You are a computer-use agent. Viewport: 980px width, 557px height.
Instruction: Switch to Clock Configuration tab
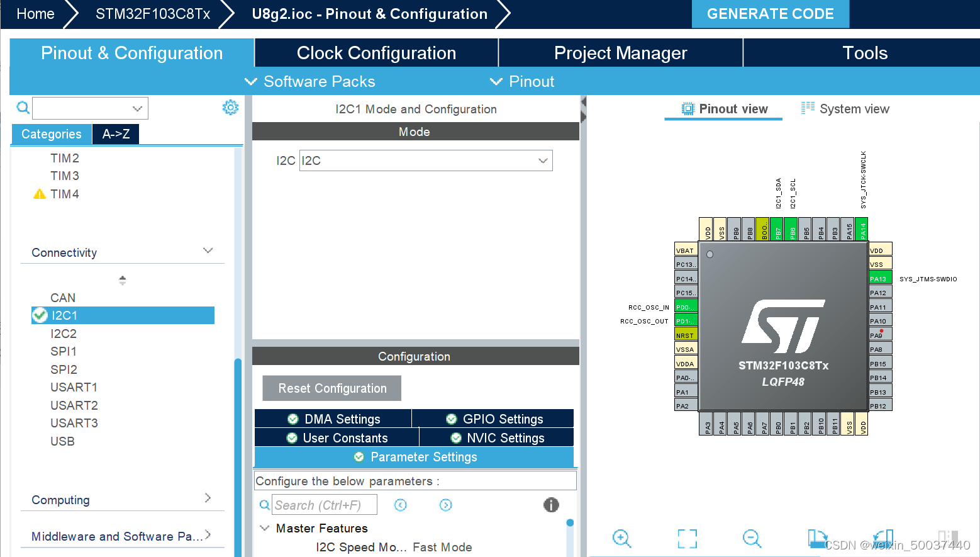pos(376,53)
